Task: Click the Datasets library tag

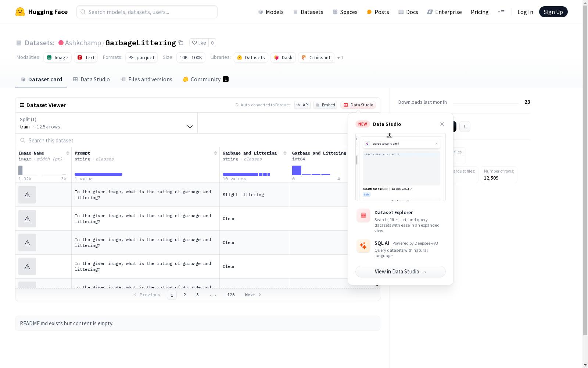Action: (x=251, y=57)
